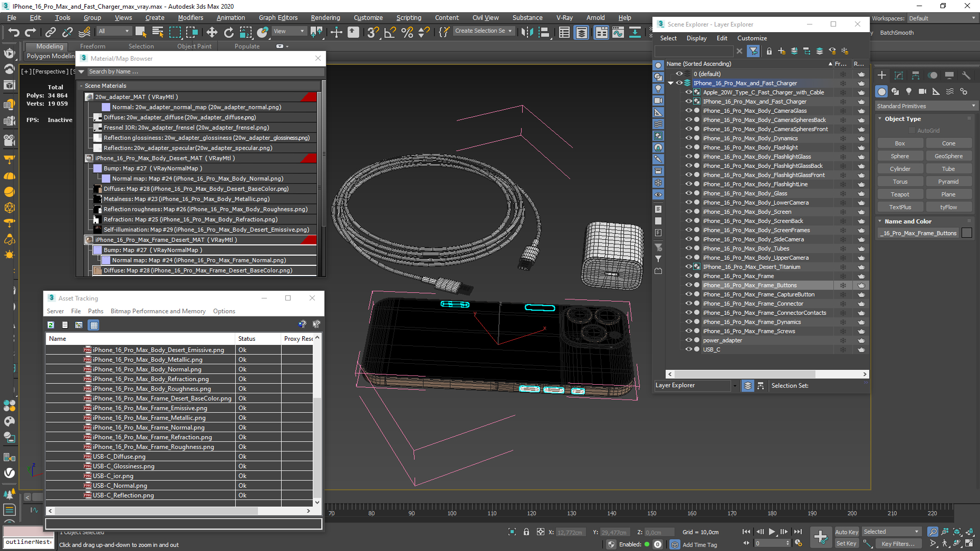
Task: Open the Rendering menu
Action: coord(326,18)
